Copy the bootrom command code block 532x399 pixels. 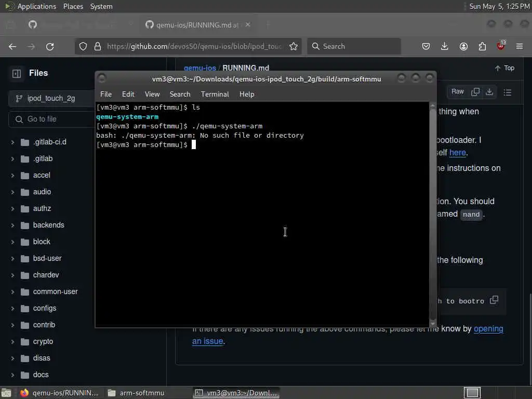pos(494,300)
